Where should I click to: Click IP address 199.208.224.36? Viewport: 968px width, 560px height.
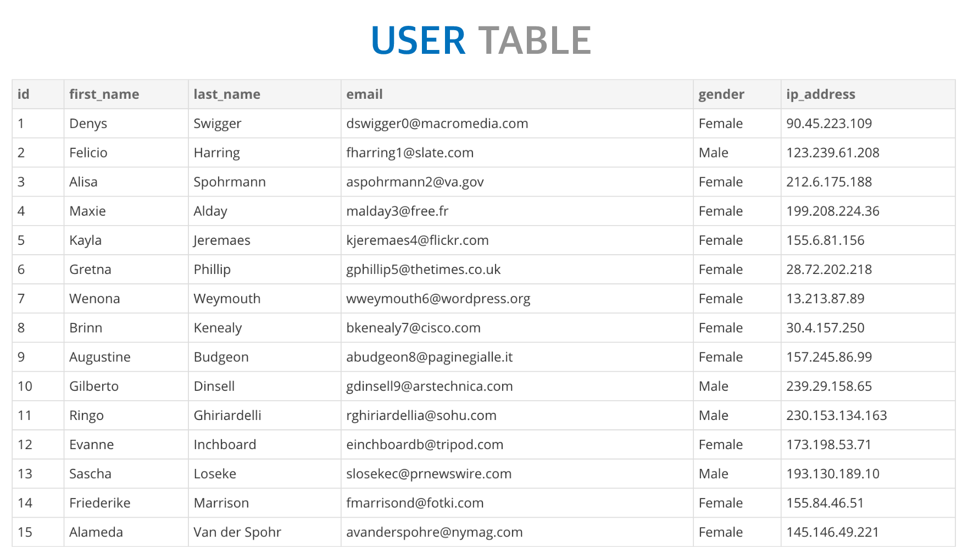pos(833,211)
